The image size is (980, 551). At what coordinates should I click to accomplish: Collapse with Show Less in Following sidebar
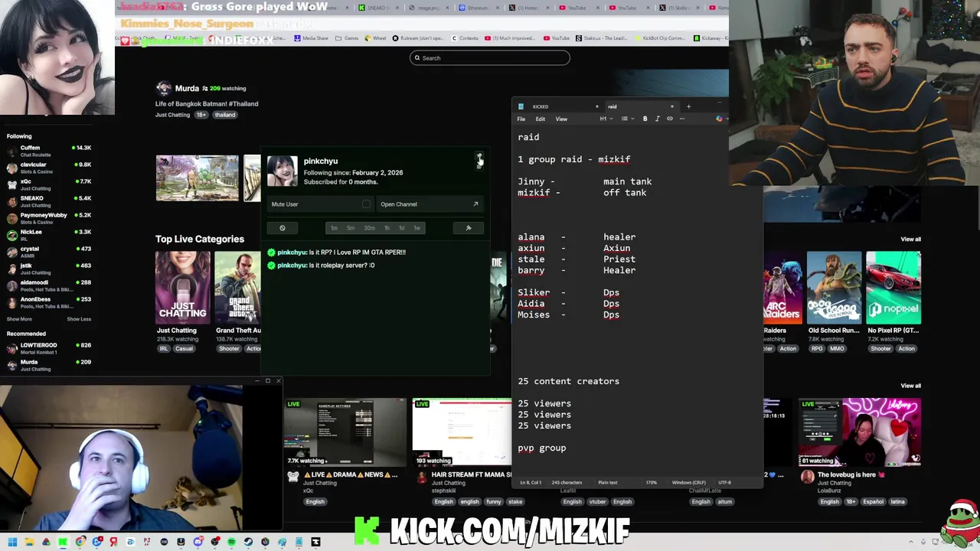click(x=79, y=319)
